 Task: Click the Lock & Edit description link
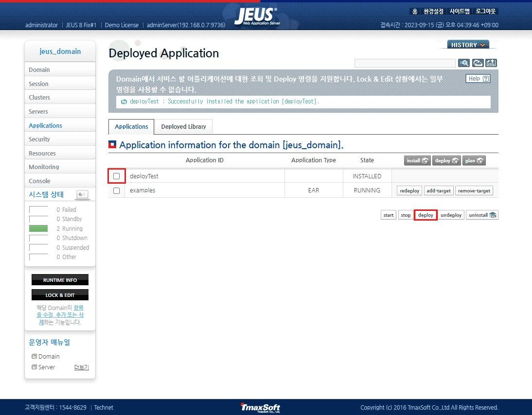coord(60,315)
